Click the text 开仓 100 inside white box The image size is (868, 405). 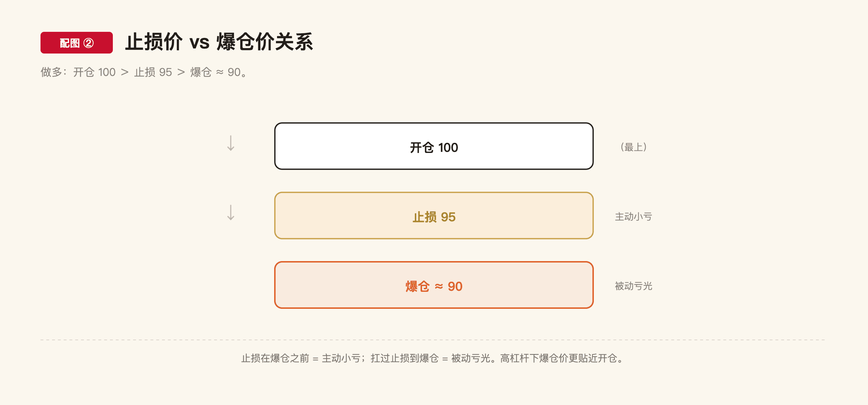tap(434, 148)
